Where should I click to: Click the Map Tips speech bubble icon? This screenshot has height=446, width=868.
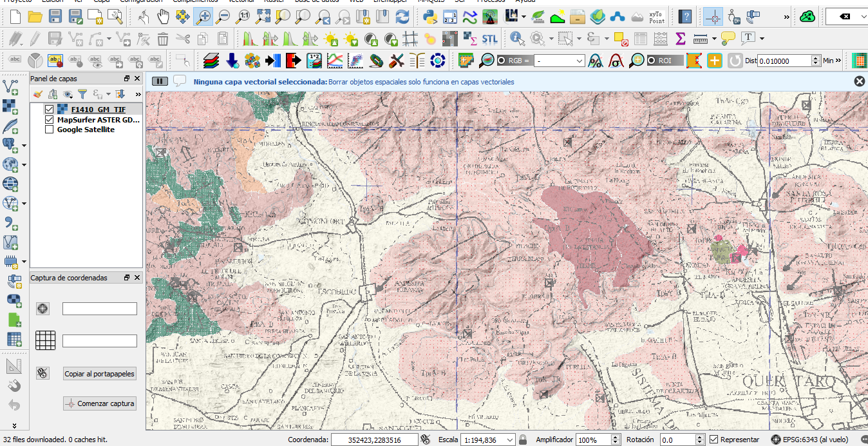(728, 39)
